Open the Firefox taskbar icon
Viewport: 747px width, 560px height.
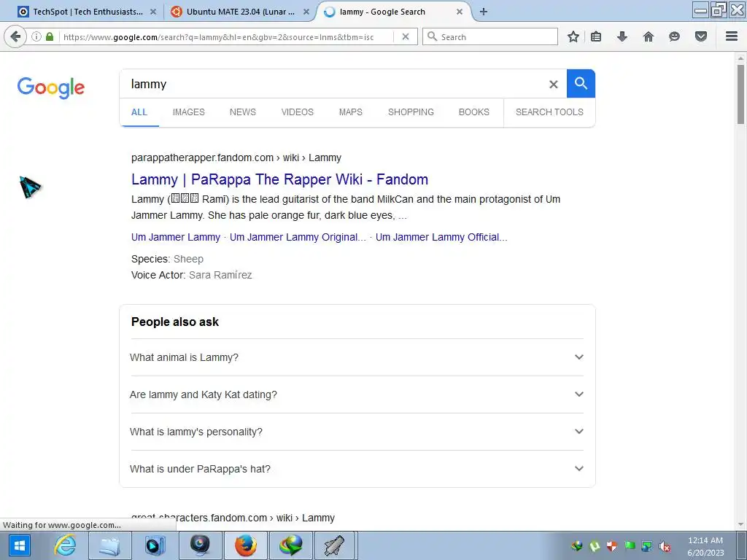[x=246, y=545]
